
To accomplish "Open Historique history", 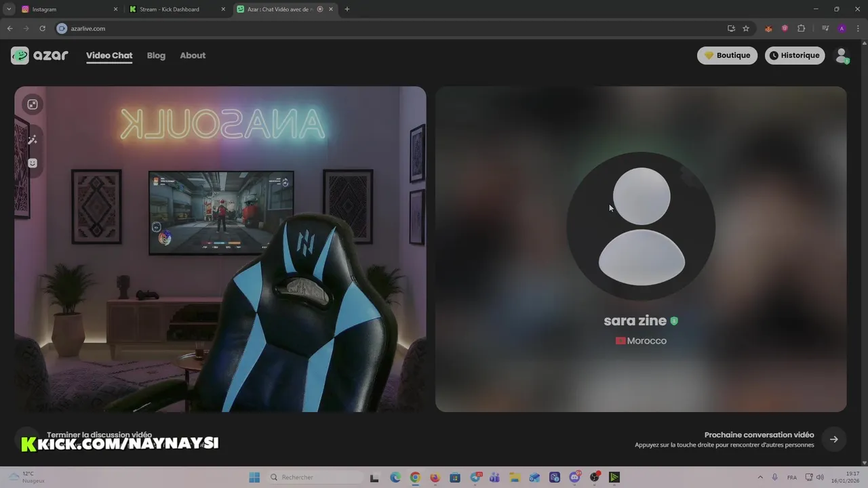I will point(795,56).
